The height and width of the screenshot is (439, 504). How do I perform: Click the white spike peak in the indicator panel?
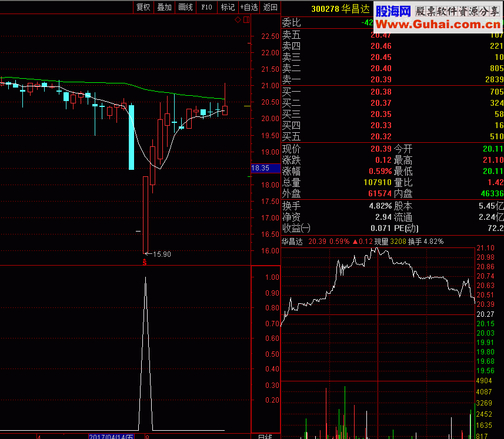pos(146,277)
